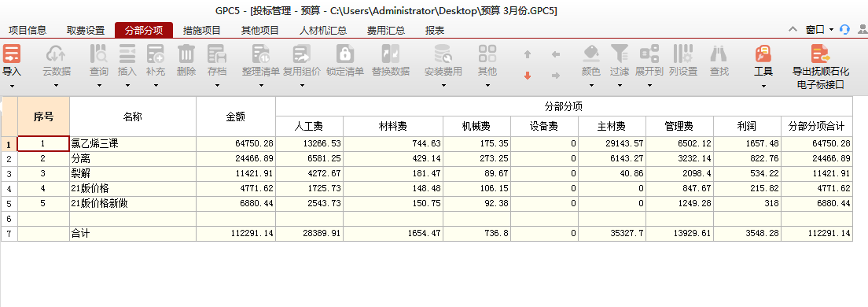
Task: Expand the dropdown arrow under 复用组价
Action: [x=302, y=86]
